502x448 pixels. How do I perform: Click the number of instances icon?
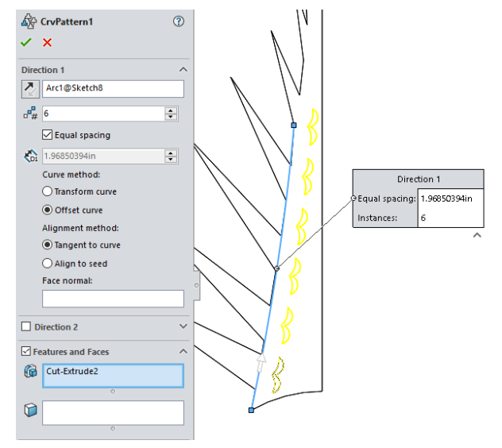[30, 114]
